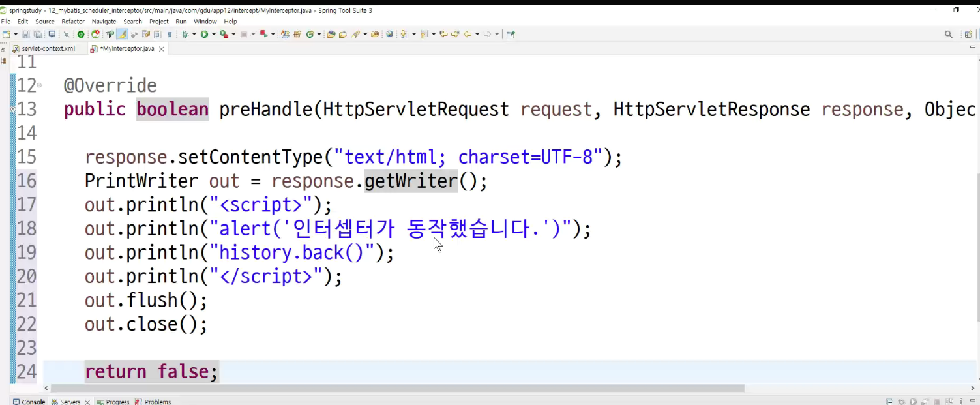Navigate Forward with gray right arrow
Screen dimensions: 980x405
click(x=487, y=34)
